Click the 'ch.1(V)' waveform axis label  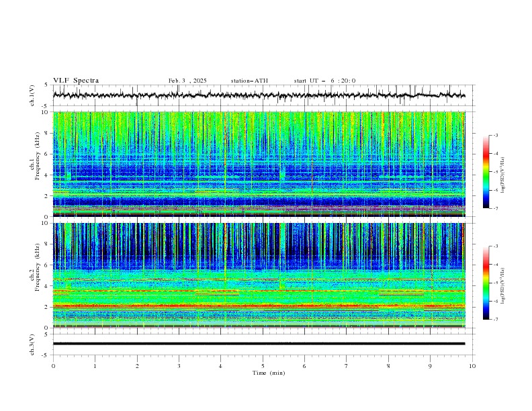[x=32, y=95]
